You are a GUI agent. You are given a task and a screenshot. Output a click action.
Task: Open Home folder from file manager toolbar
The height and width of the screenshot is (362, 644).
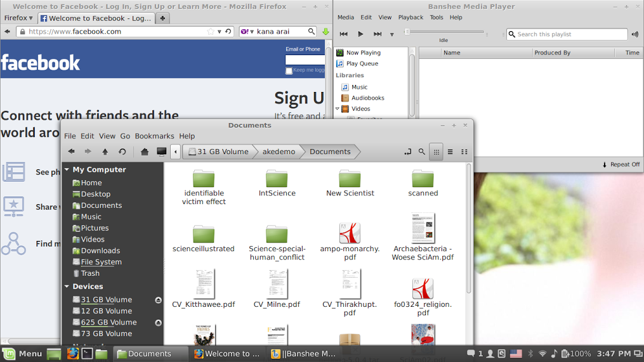[x=145, y=152]
